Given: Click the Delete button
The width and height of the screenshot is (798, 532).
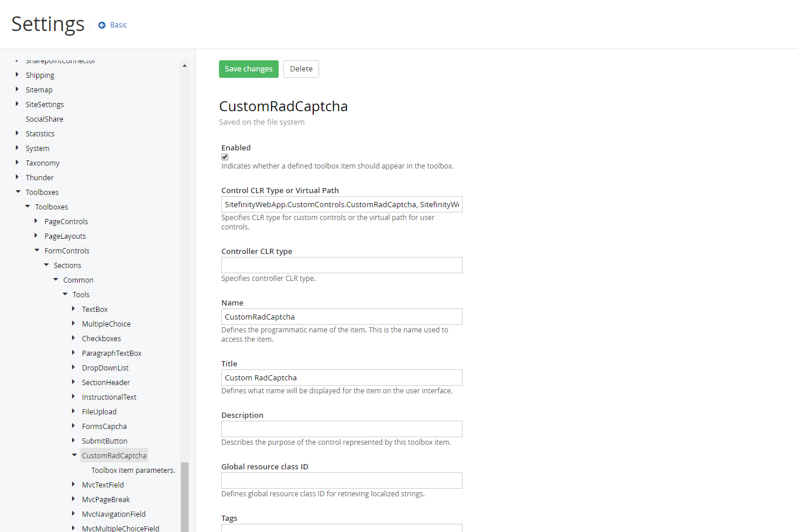Looking at the screenshot, I should (x=301, y=68).
